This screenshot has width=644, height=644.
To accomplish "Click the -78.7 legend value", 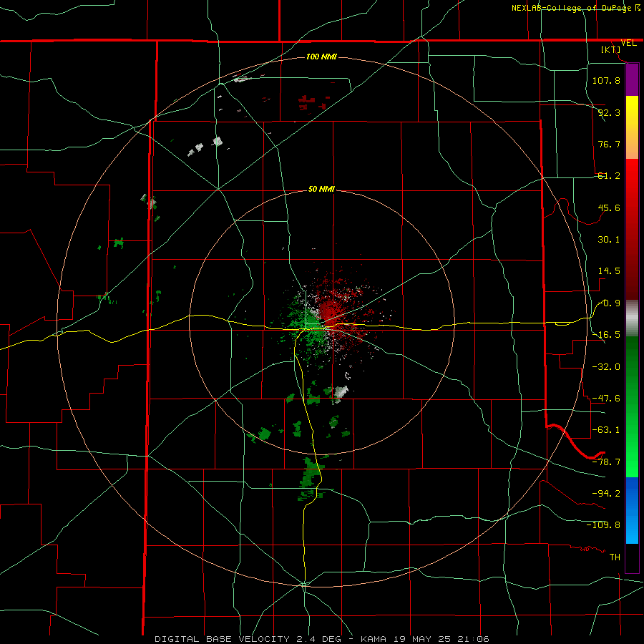I will pos(606,462).
